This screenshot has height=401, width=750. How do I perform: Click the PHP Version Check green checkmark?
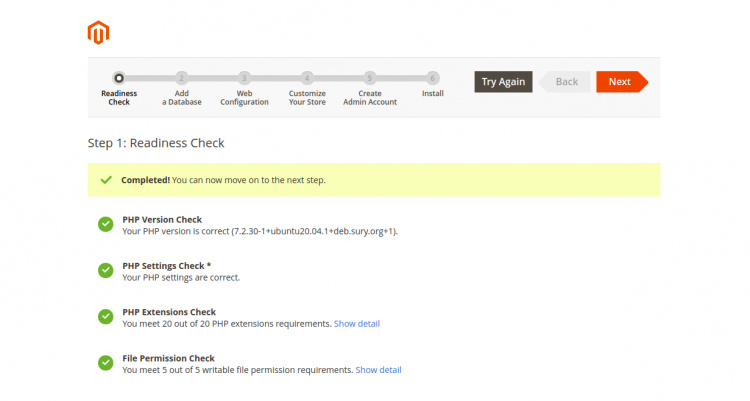click(x=105, y=224)
